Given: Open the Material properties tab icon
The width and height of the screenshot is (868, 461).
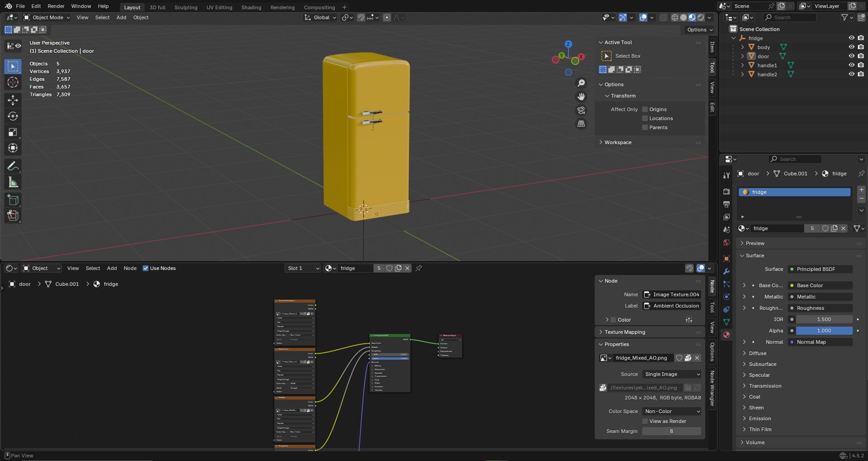Looking at the screenshot, I should (x=726, y=335).
